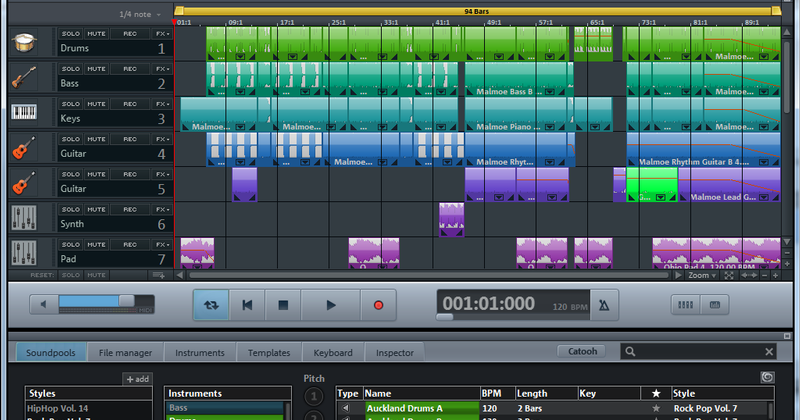Arm recording on Guitar track 5
Image resolution: width=800 pixels, height=420 pixels.
(130, 175)
